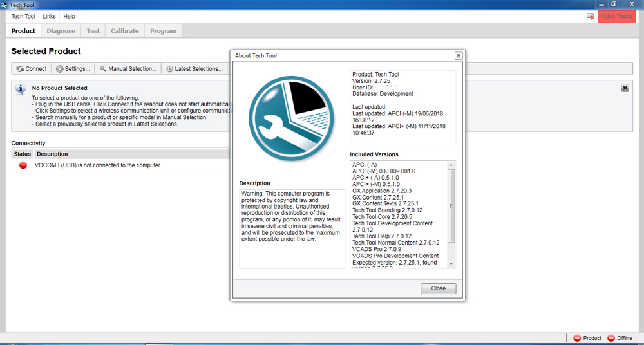Click the copyright warning description text
This screenshot has height=345, width=644.
point(290,216)
